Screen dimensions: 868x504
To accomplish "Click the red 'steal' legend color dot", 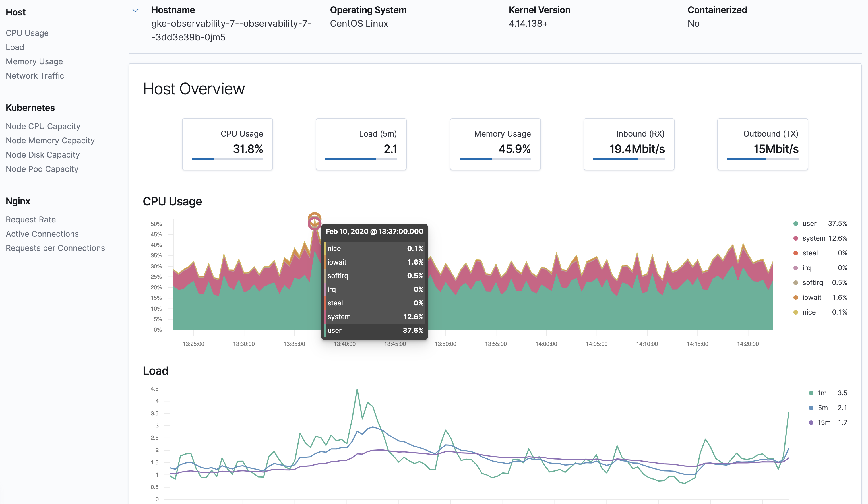I will coord(795,253).
